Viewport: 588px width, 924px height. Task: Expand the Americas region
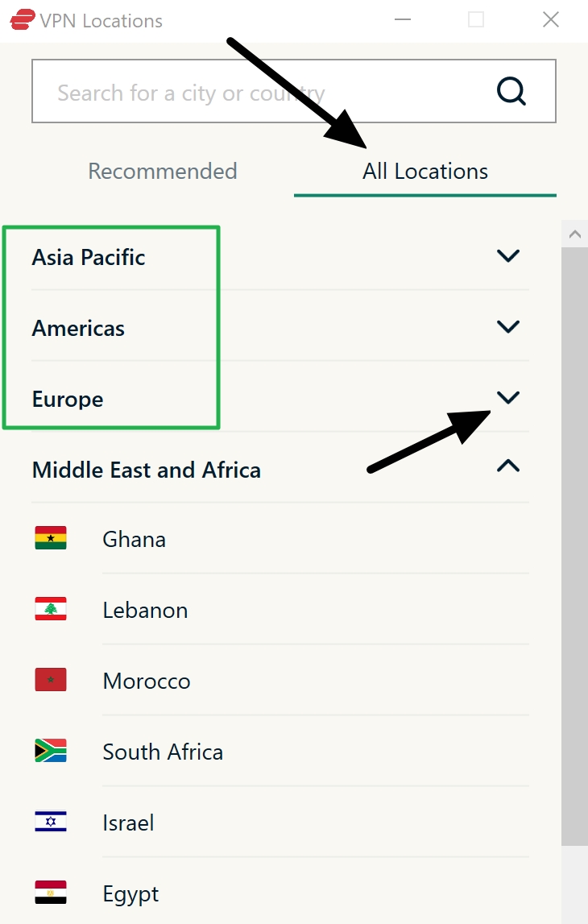tap(507, 326)
